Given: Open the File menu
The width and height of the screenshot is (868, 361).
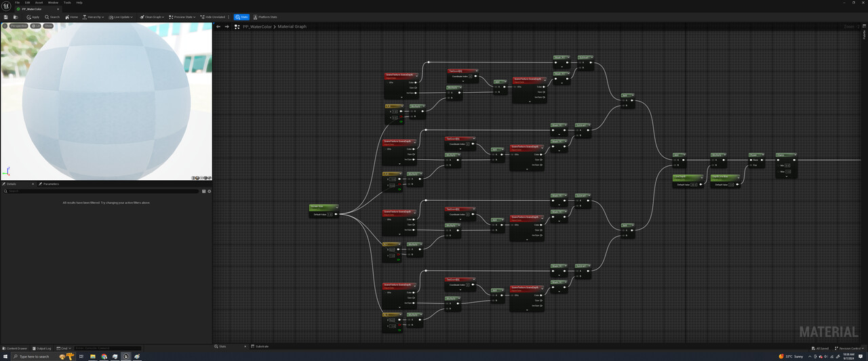Looking at the screenshot, I should tap(18, 3).
